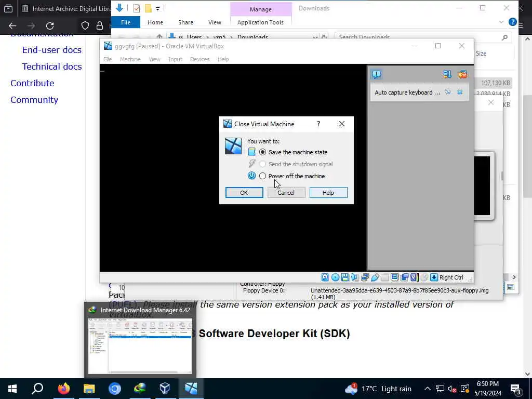This screenshot has height=399, width=532.
Task: Open the VirtualBox View menu
Action: pyautogui.click(x=154, y=59)
